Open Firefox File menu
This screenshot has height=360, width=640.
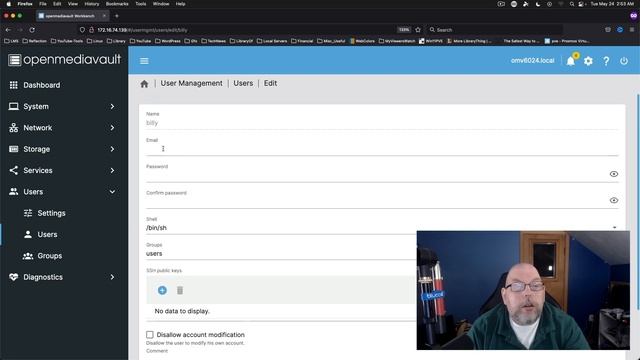pos(43,4)
